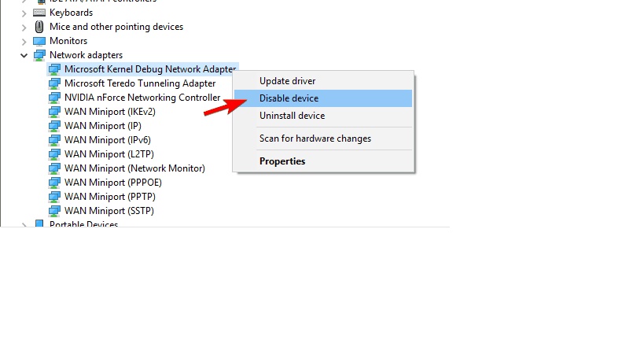Viewport: 644px width, 362px height.
Task: Click the Network adapters category icon
Action: [39, 55]
